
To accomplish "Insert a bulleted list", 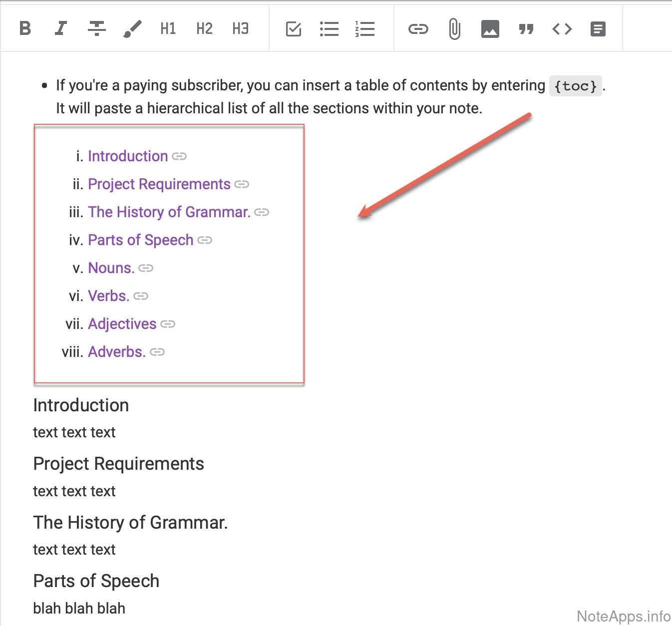I will [x=329, y=29].
